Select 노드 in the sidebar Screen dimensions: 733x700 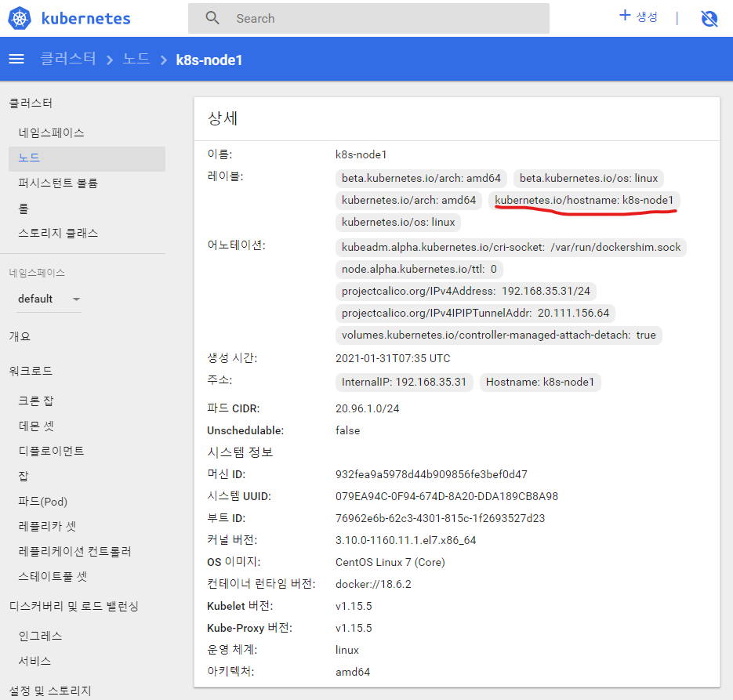(87, 158)
